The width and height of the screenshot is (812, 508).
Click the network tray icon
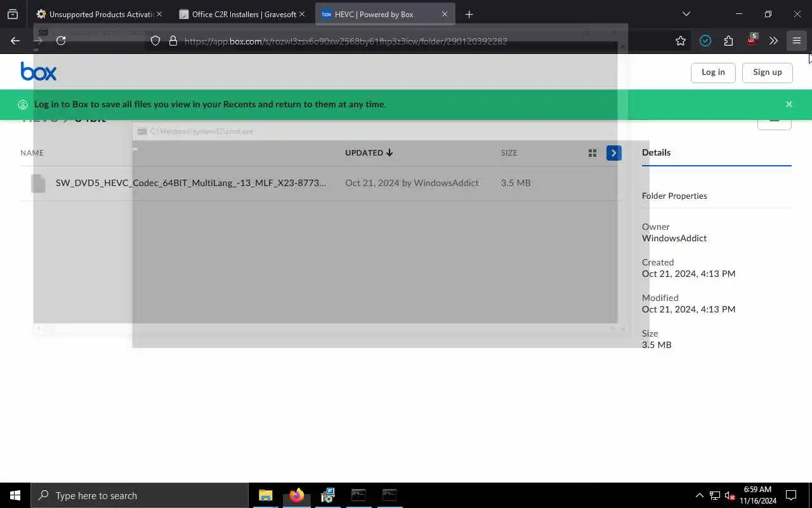(x=715, y=495)
